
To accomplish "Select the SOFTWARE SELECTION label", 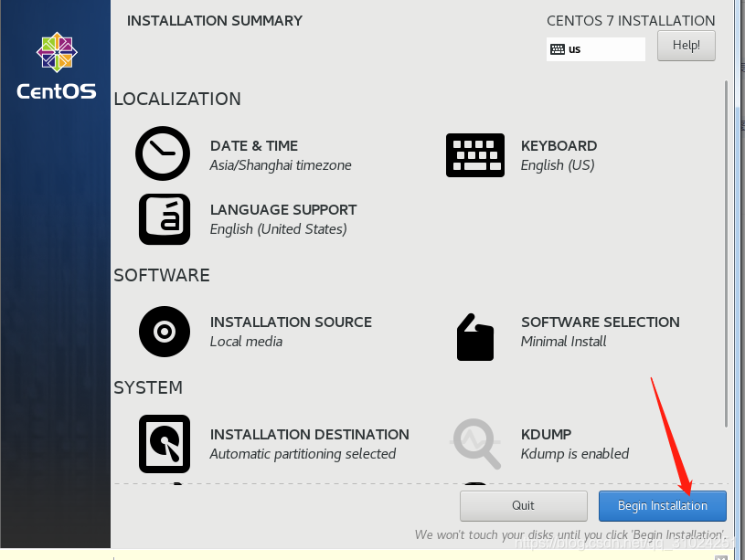I will [x=601, y=322].
